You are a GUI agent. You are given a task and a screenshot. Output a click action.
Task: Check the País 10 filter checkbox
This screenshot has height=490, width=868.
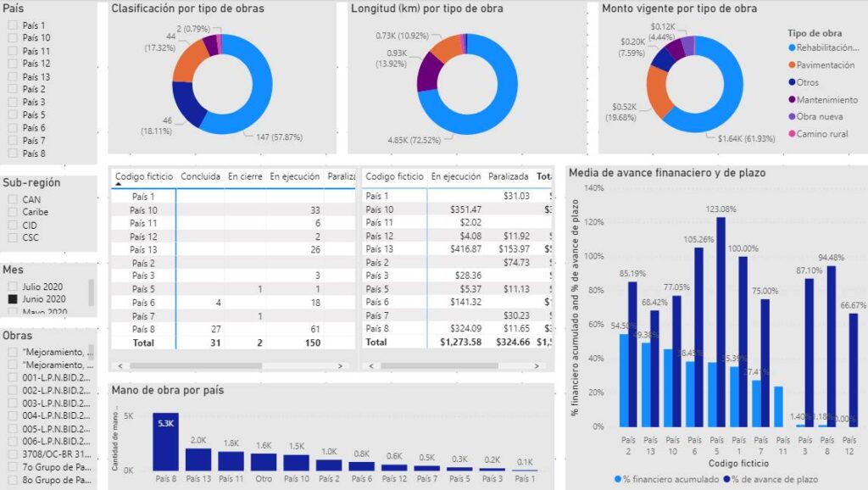click(x=13, y=38)
